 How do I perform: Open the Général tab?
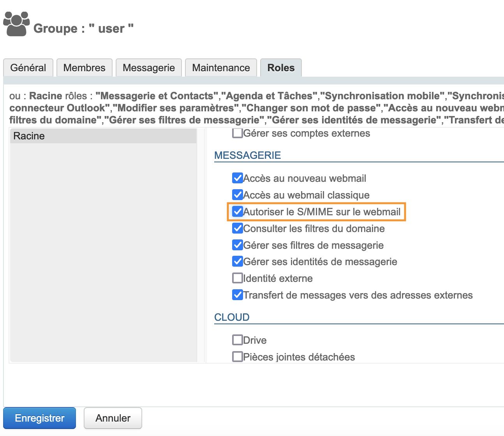click(28, 68)
